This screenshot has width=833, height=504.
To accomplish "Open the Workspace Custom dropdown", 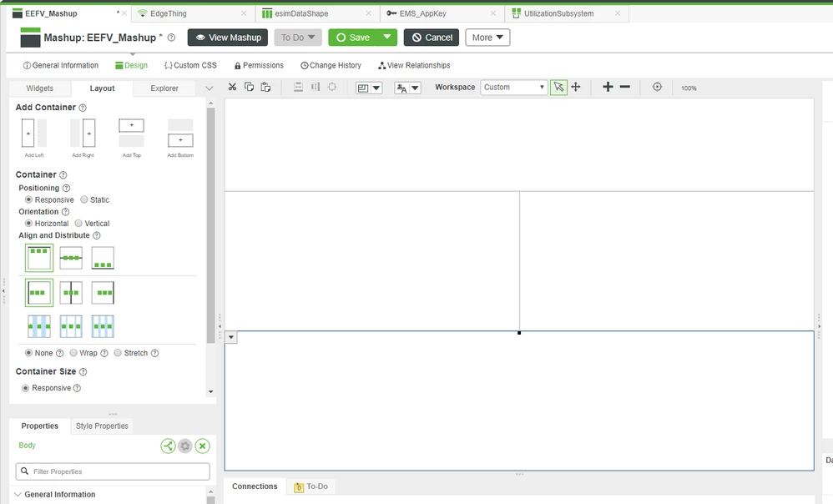I will 513,87.
